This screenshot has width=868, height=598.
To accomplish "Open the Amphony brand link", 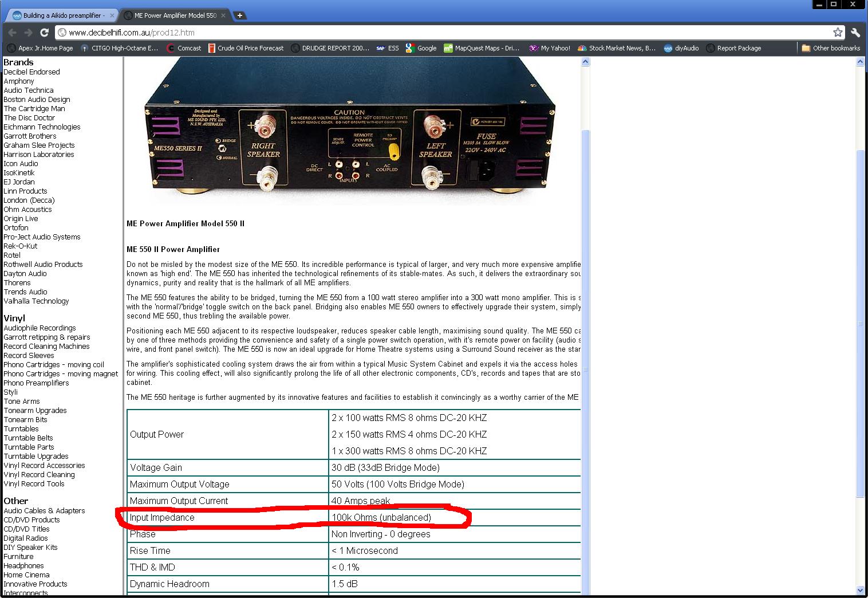I will tap(19, 81).
